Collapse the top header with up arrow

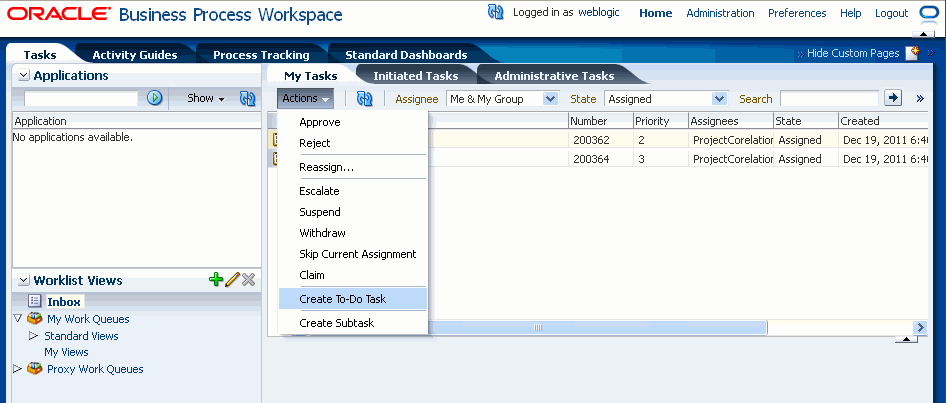(923, 35)
